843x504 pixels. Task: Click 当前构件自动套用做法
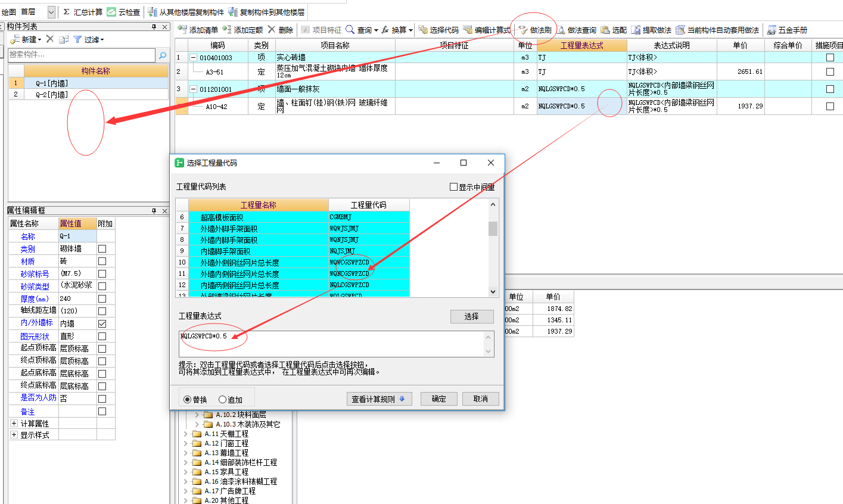click(x=718, y=30)
